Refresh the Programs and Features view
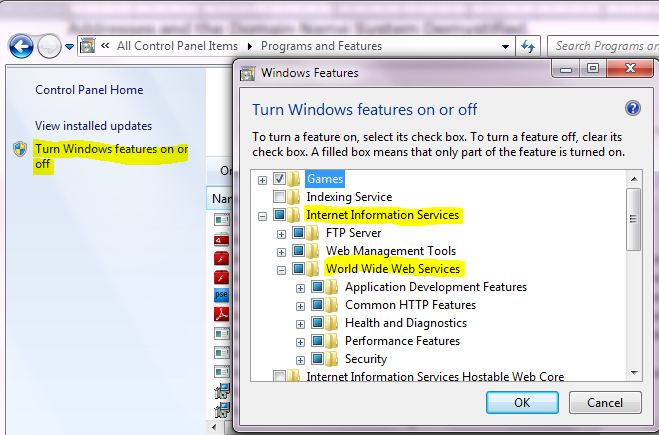This screenshot has height=435, width=659. click(x=528, y=46)
